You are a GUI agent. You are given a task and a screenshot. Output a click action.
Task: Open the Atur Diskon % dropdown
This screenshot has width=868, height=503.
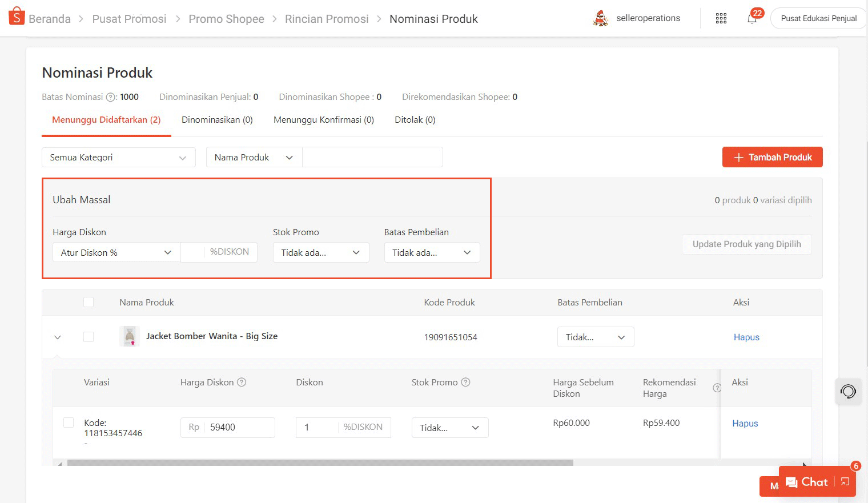116,252
